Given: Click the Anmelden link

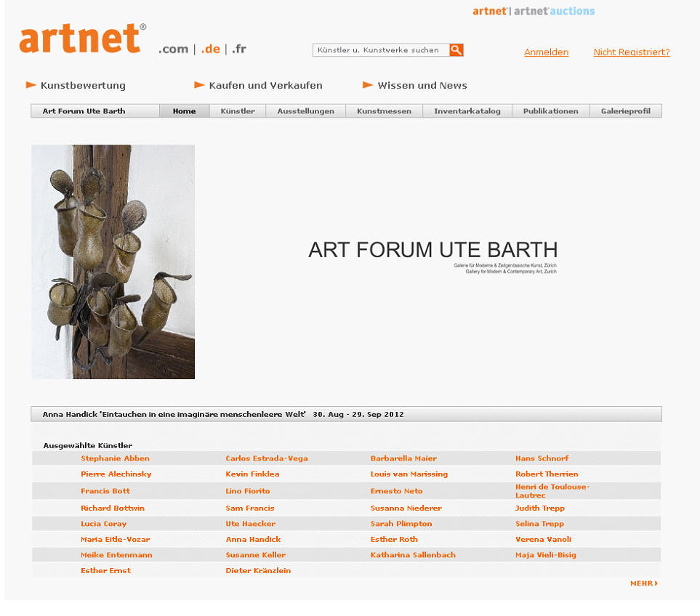Looking at the screenshot, I should point(546,52).
